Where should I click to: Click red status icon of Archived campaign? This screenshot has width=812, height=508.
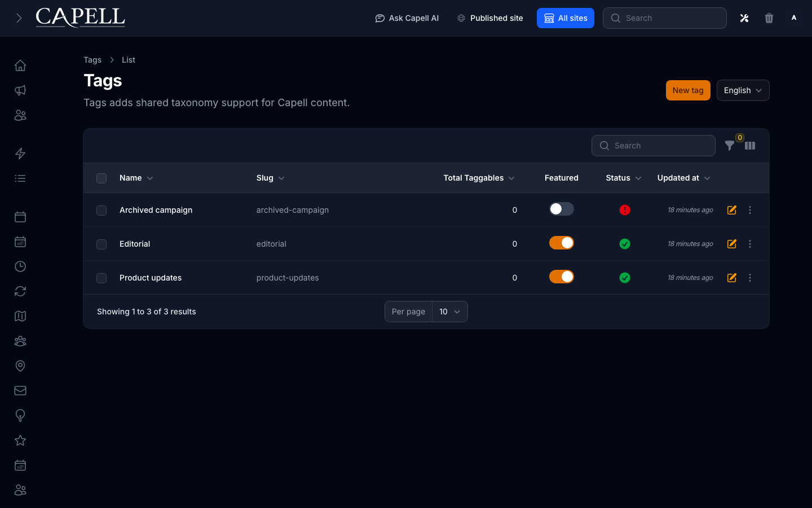coord(625,210)
